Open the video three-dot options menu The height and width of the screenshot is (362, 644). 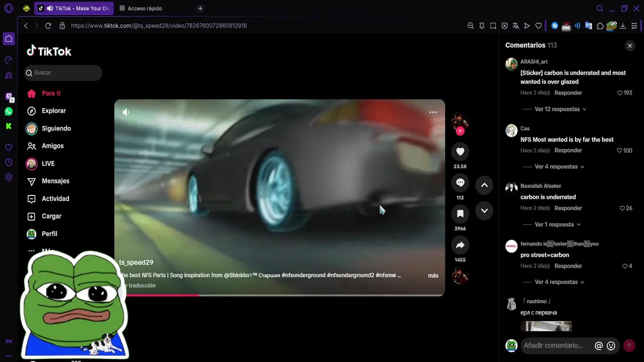coord(433,112)
